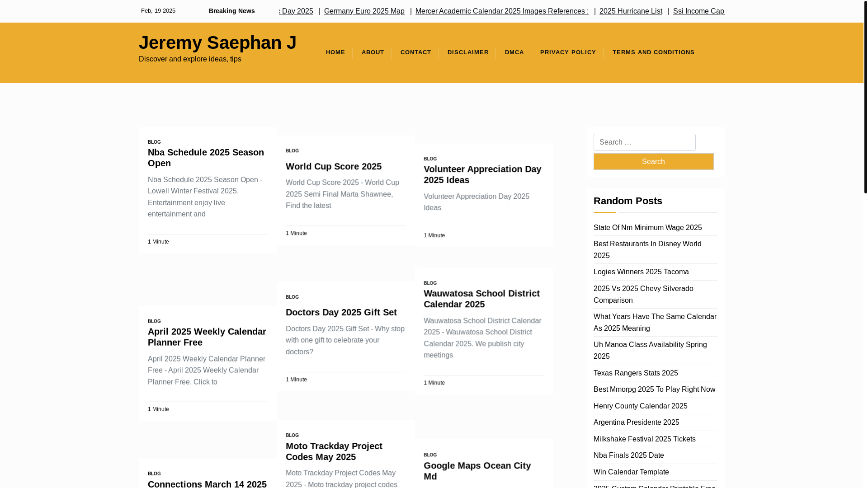Click the Jeremy Saephan J site title

(217, 42)
